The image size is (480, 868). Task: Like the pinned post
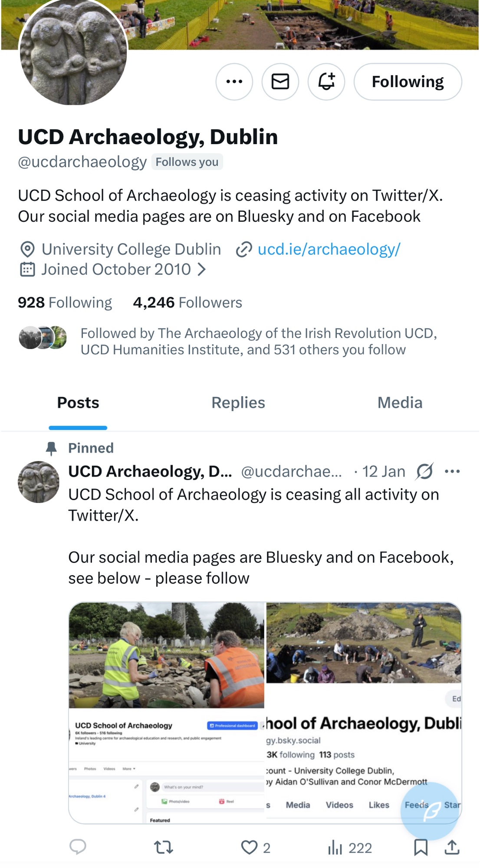(x=250, y=847)
